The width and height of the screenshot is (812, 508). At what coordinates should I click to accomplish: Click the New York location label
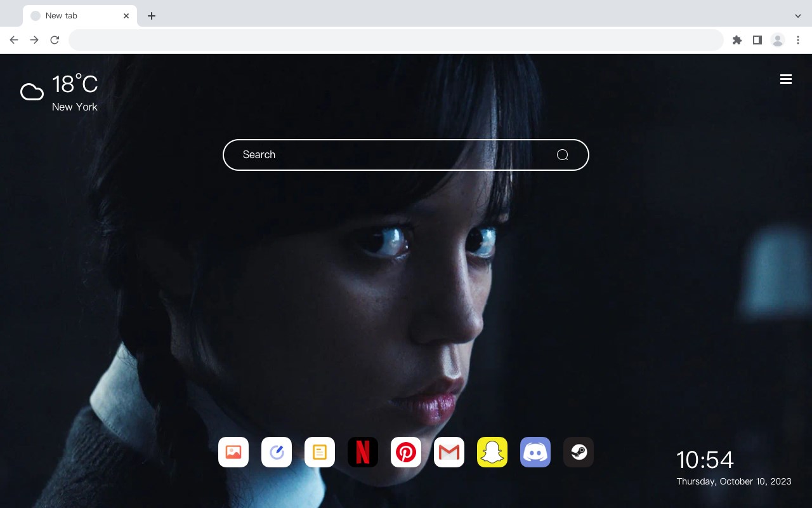click(x=75, y=107)
